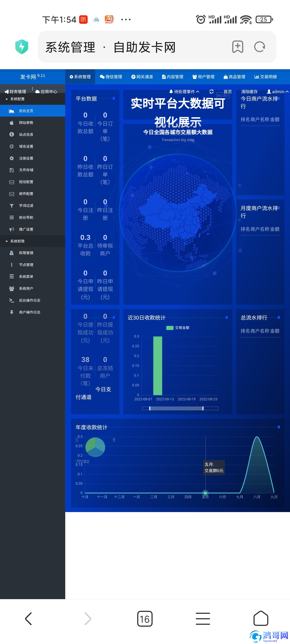
Task: Click the browser address bar title
Action: [x=110, y=47]
